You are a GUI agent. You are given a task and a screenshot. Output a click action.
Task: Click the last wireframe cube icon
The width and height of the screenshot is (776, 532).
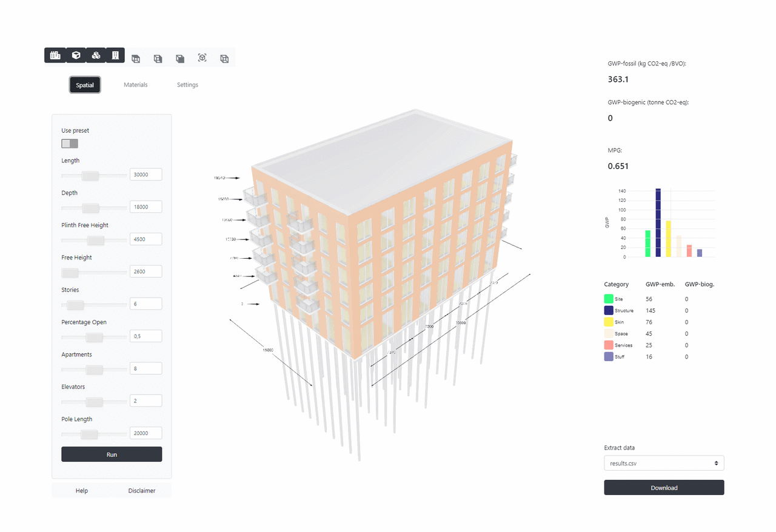[x=224, y=59]
